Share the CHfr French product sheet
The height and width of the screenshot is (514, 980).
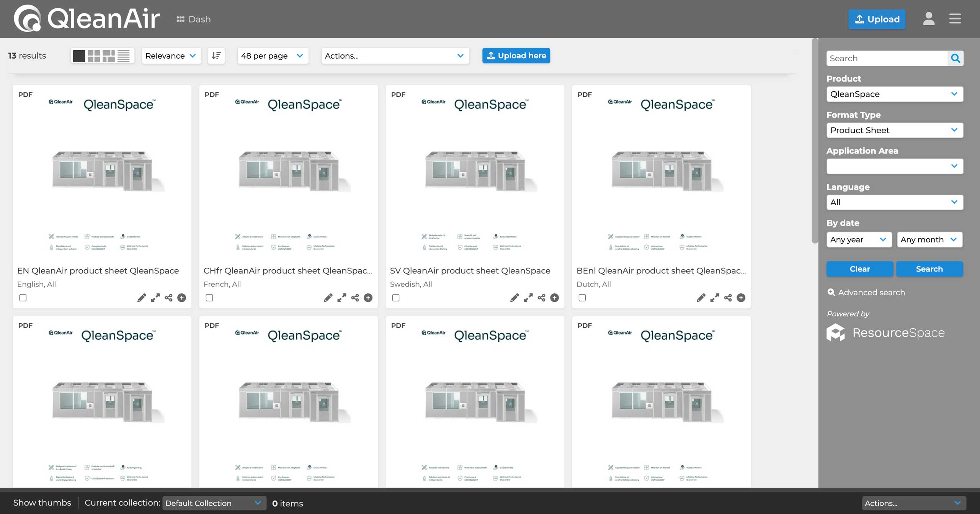click(x=355, y=298)
